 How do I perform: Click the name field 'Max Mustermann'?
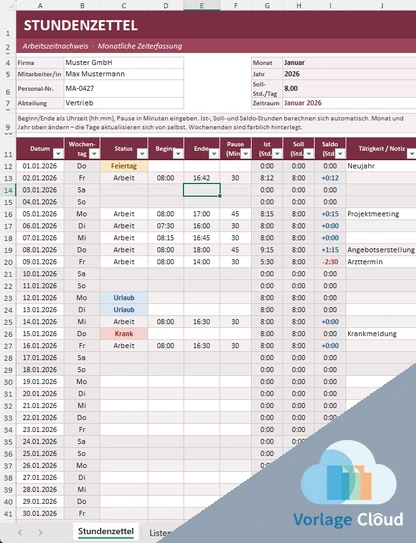coord(124,74)
